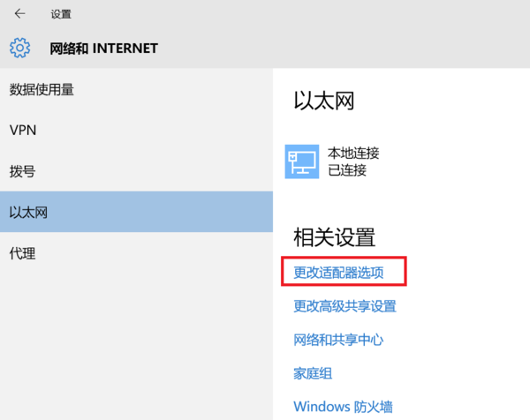Click the 以太网 heading in the right pane
Image resolution: width=530 pixels, height=420 pixels.
click(323, 101)
